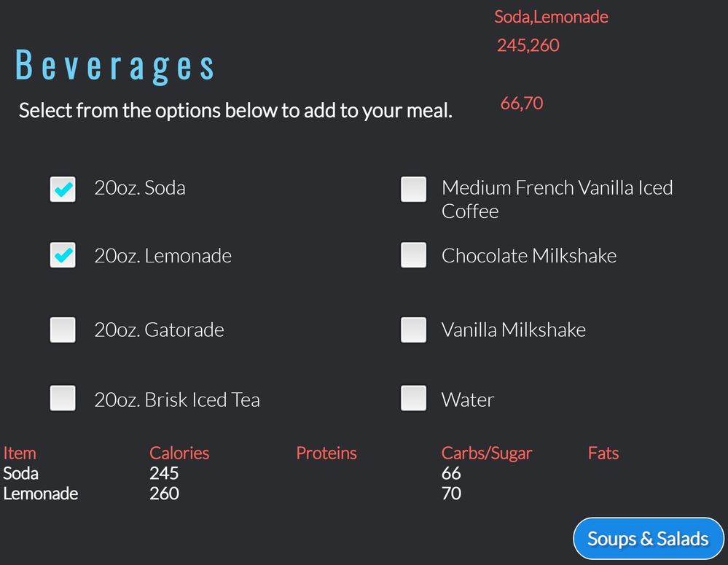Image resolution: width=728 pixels, height=565 pixels.
Task: Click the Water label text
Action: (468, 400)
